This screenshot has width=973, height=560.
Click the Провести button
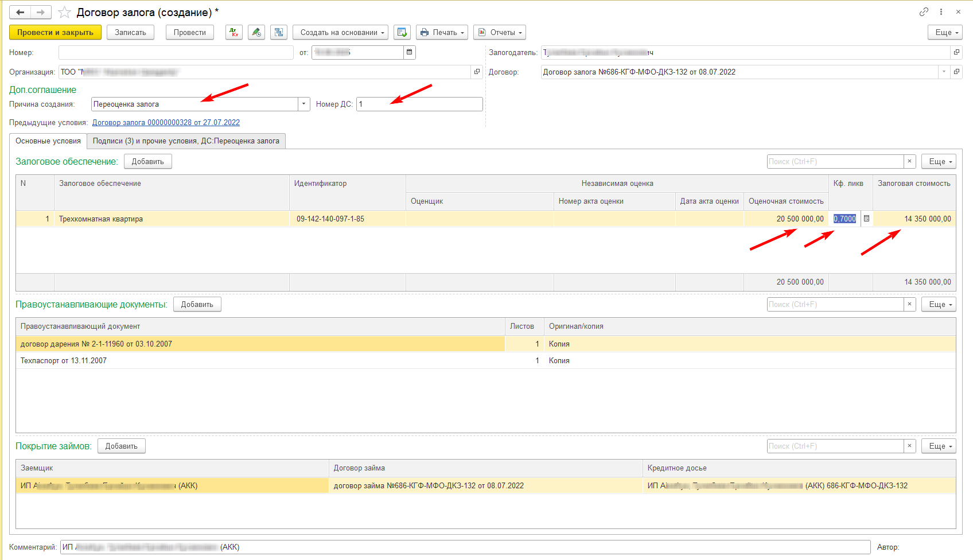[190, 32]
